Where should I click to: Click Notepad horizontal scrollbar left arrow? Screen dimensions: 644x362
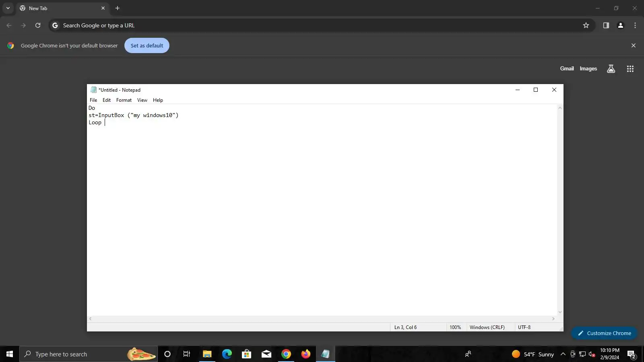pos(91,319)
